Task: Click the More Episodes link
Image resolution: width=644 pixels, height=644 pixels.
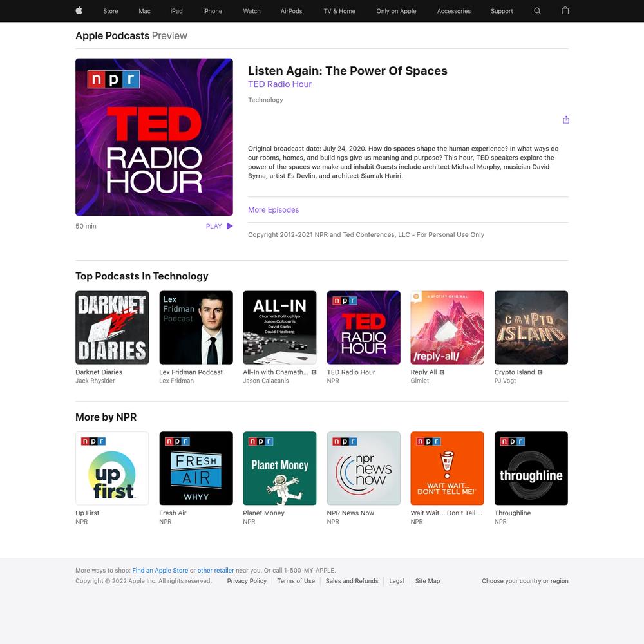Action: [274, 210]
